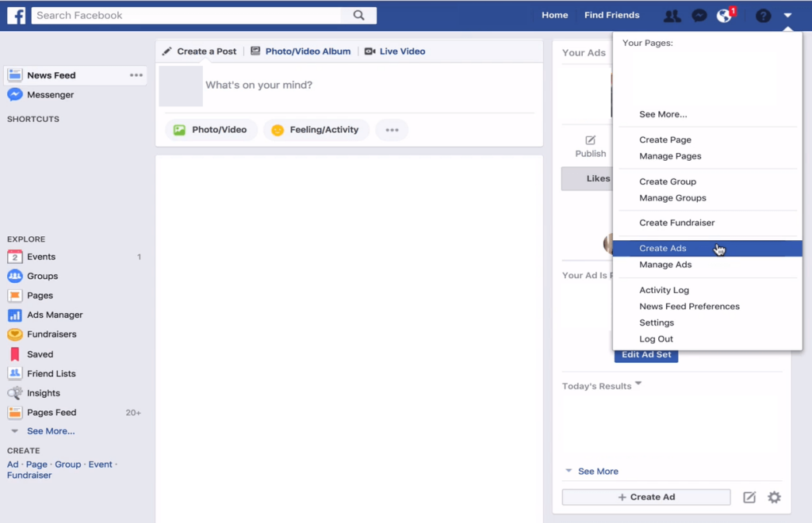
Task: Open the account dropdown caret in the top bar
Action: (x=787, y=14)
